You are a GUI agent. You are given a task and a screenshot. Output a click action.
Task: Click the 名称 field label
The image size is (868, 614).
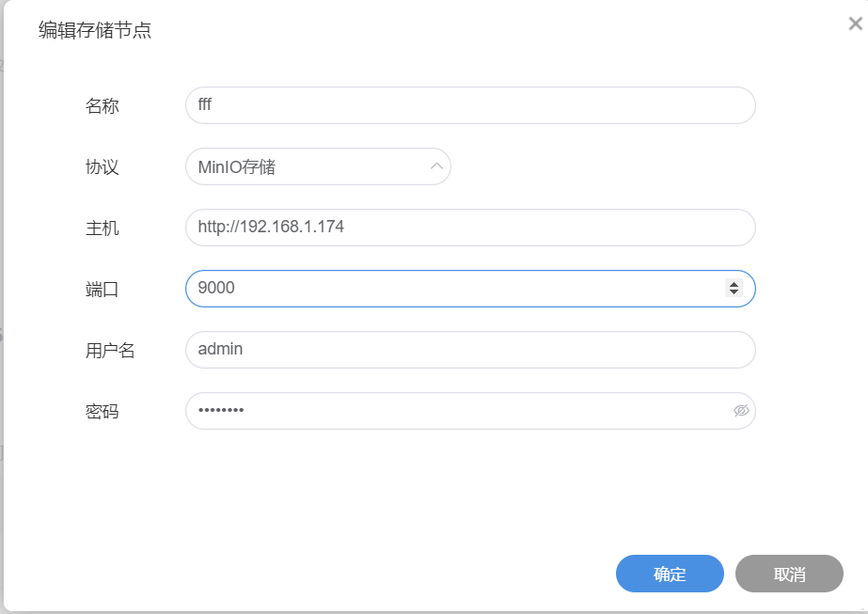(103, 106)
